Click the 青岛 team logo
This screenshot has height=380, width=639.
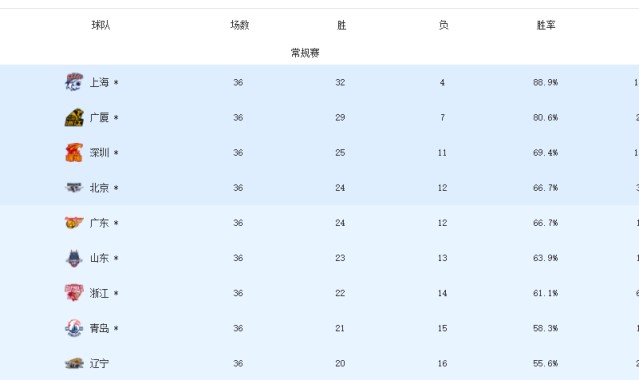tap(74, 328)
